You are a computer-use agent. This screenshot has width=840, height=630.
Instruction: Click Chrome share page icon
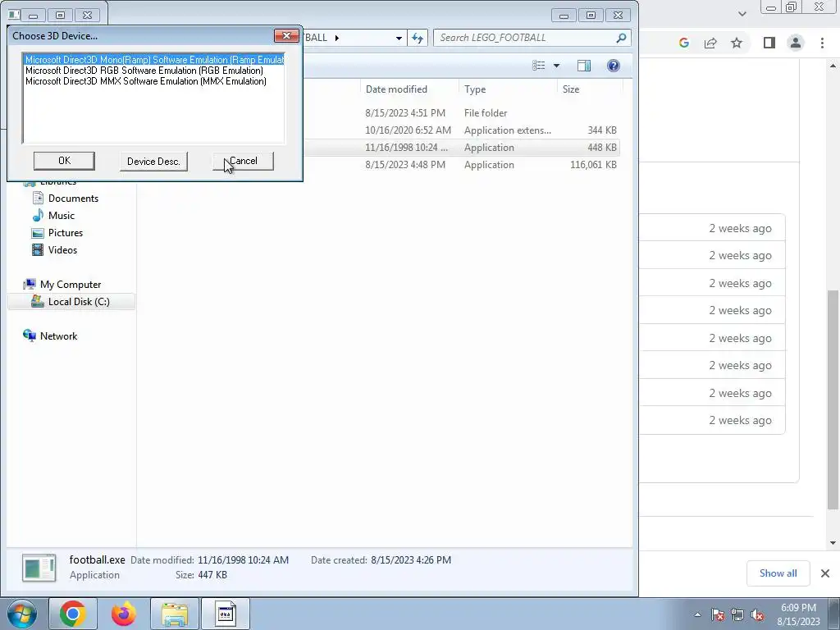[710, 43]
